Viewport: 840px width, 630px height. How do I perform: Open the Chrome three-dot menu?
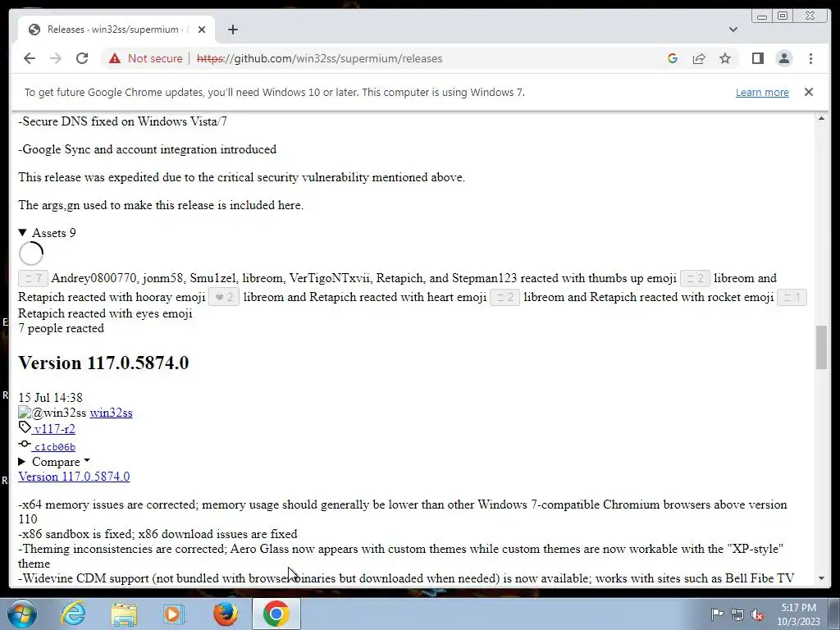(810, 58)
